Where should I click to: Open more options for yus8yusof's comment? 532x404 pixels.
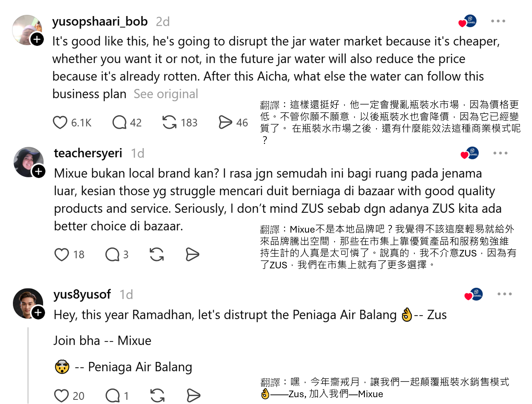click(x=505, y=294)
